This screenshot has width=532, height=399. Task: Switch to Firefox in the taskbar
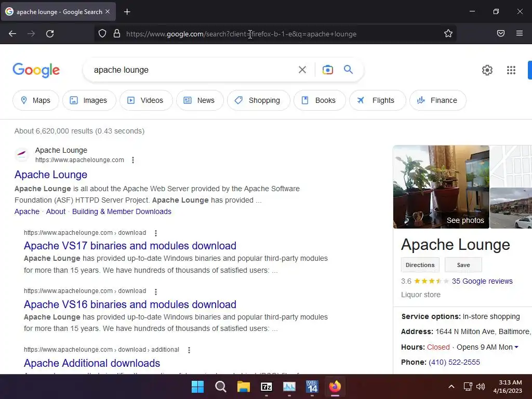coord(335,387)
